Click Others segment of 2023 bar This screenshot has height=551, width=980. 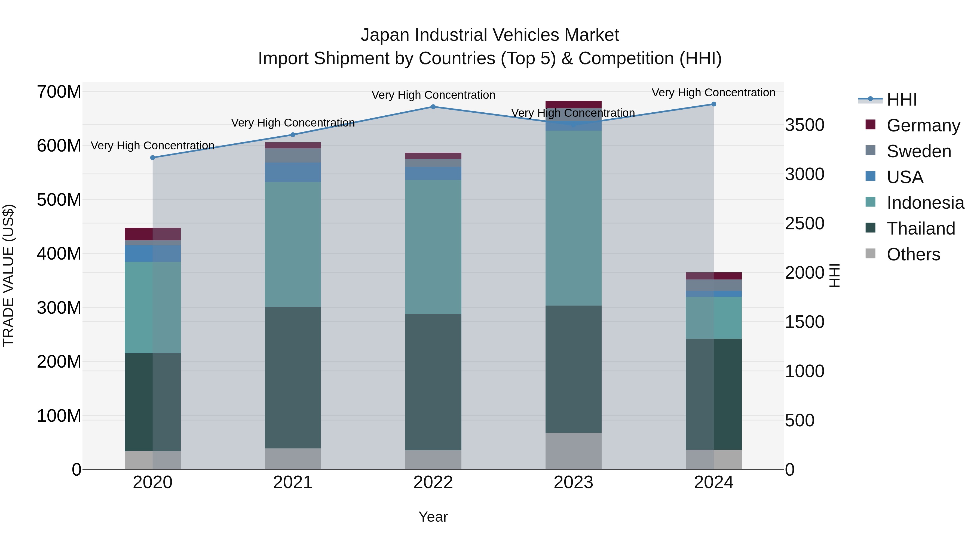[573, 451]
